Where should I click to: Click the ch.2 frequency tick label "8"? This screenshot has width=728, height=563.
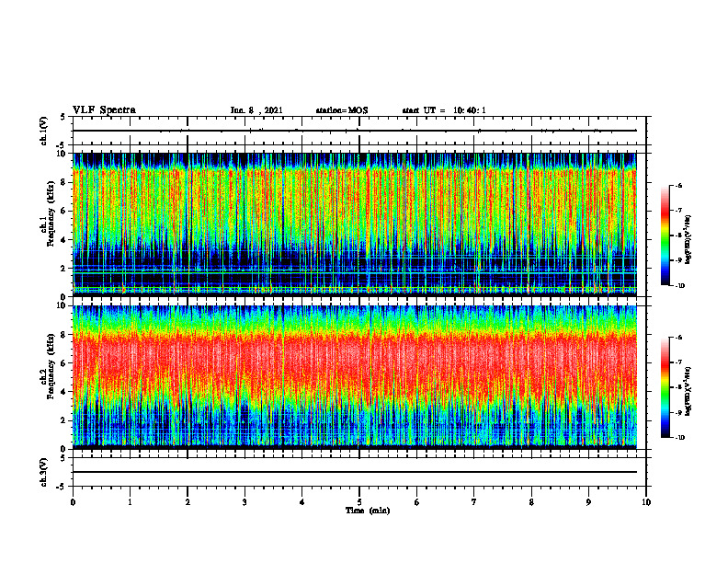pyautogui.click(x=64, y=335)
